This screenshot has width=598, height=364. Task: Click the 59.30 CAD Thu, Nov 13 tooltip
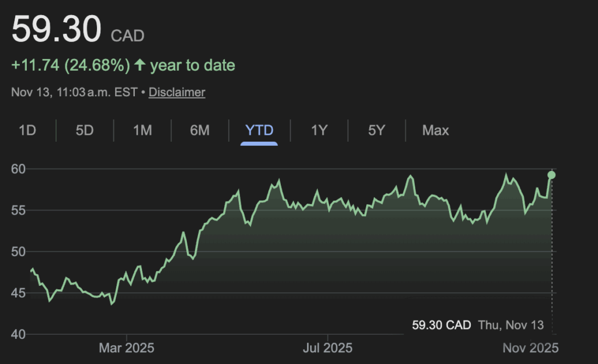[x=478, y=325]
